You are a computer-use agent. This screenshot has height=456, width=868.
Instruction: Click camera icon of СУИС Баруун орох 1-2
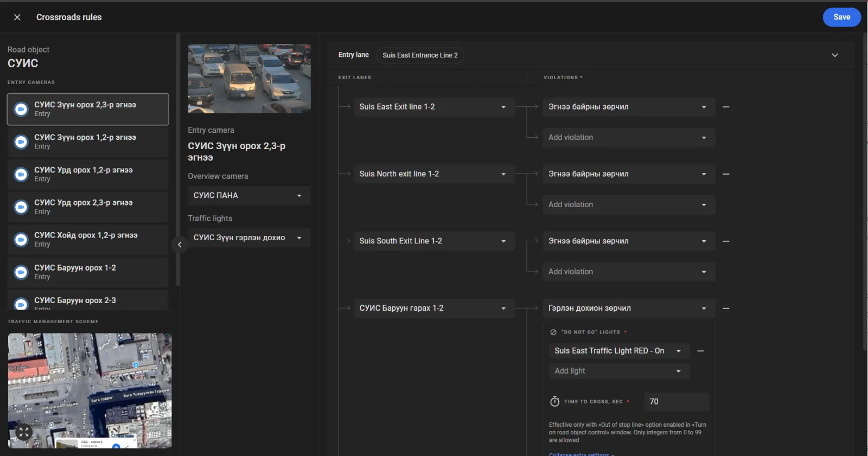[x=21, y=272]
